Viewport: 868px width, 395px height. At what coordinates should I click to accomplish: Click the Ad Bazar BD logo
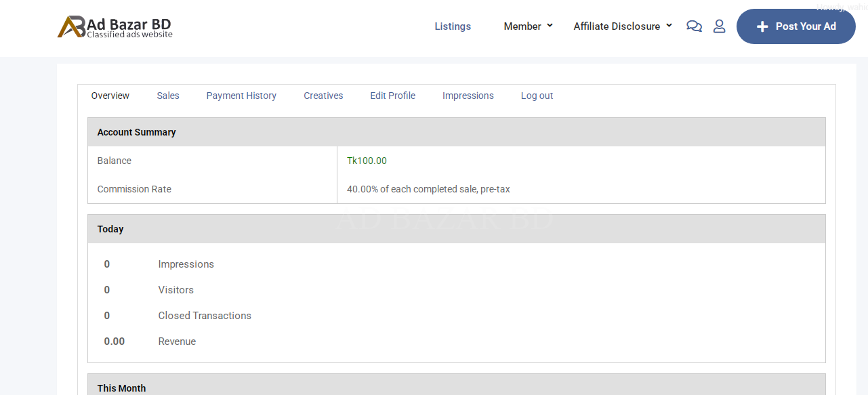(115, 27)
